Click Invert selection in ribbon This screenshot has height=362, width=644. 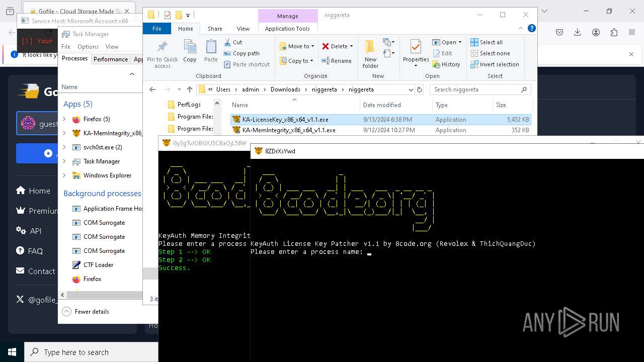click(x=495, y=64)
